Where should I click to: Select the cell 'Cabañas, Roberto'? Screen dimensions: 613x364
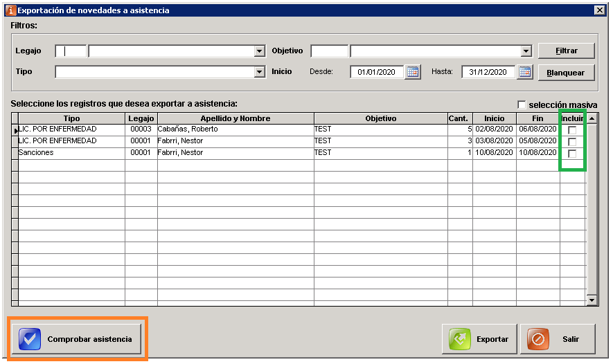[x=236, y=129]
